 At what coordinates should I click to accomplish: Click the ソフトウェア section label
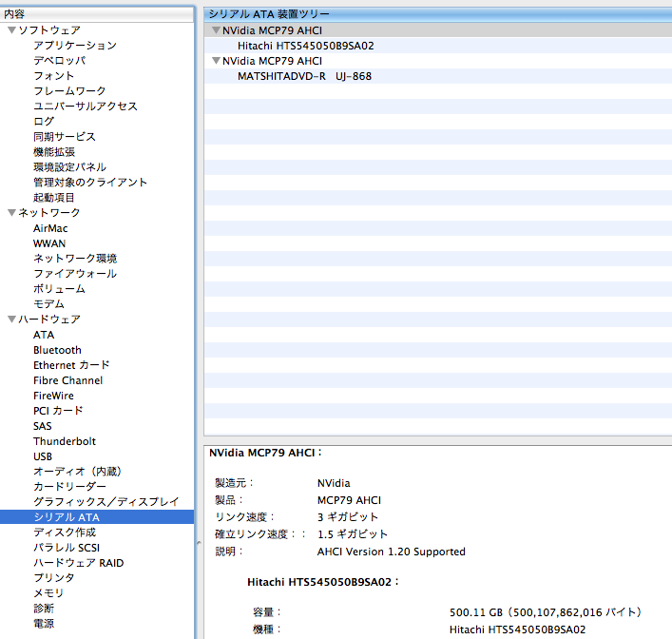[x=49, y=30]
